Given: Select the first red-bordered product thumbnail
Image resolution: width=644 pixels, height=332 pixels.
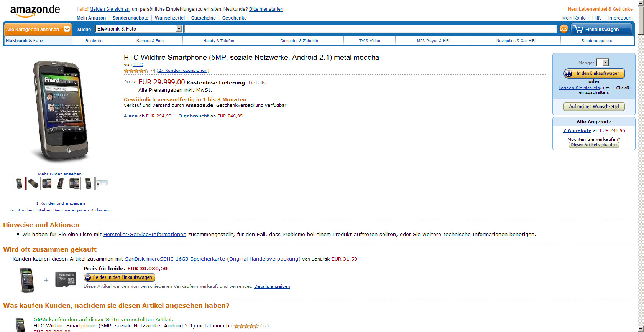Looking at the screenshot, I should click(19, 183).
